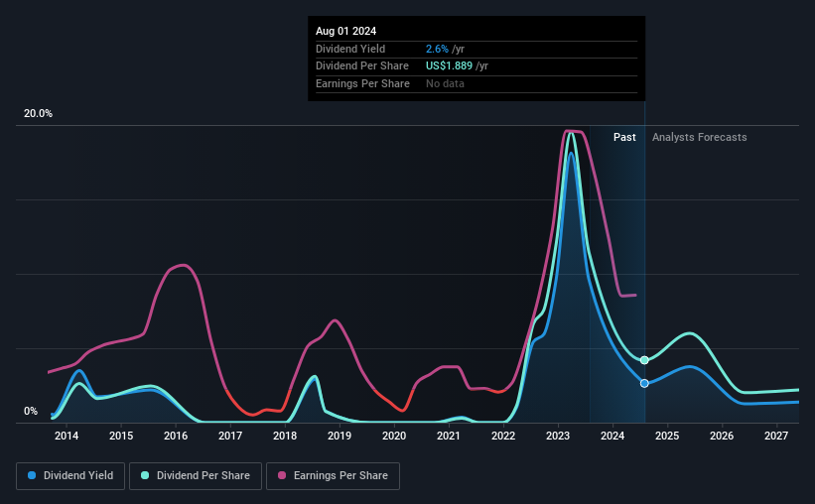The height and width of the screenshot is (504, 815).
Task: Click the Earnings Per Share row label in tooltip
Action: (x=362, y=83)
